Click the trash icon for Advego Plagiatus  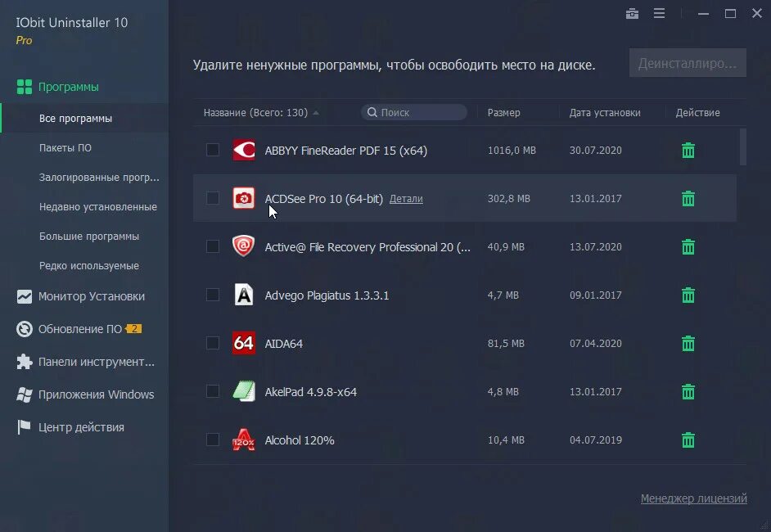click(688, 295)
